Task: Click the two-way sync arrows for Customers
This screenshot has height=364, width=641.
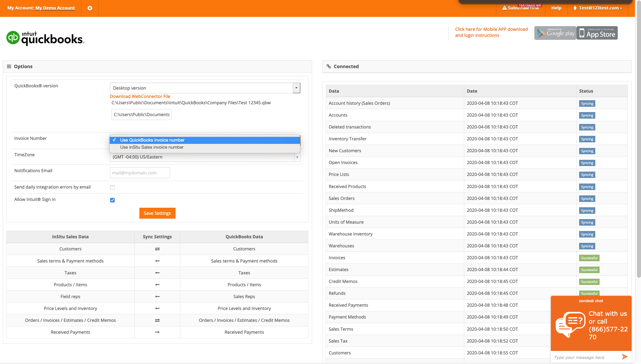Action: point(157,249)
